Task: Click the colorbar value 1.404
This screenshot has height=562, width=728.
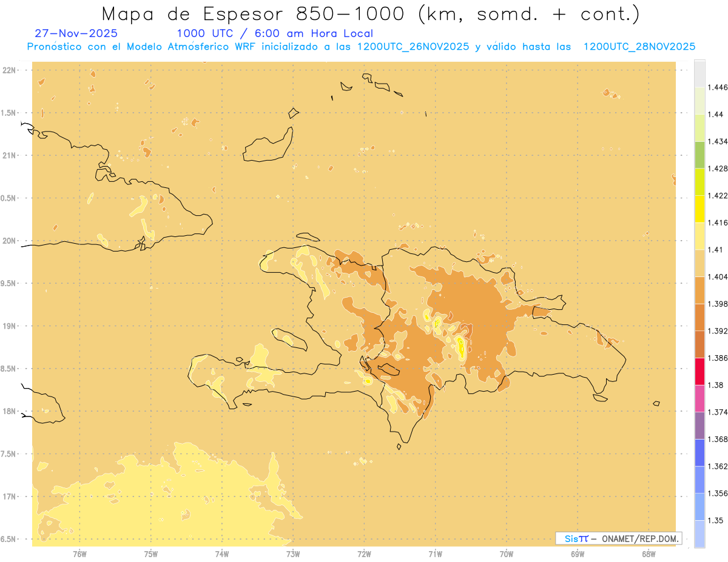Action: point(717,276)
